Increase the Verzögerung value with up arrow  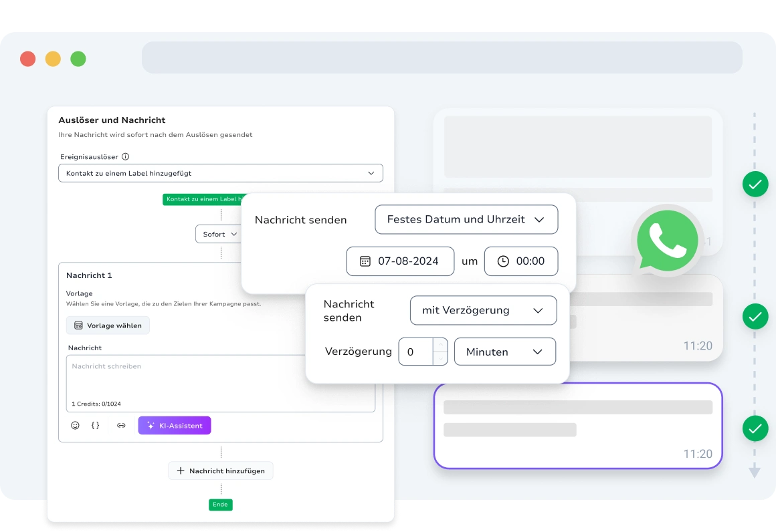coord(440,345)
